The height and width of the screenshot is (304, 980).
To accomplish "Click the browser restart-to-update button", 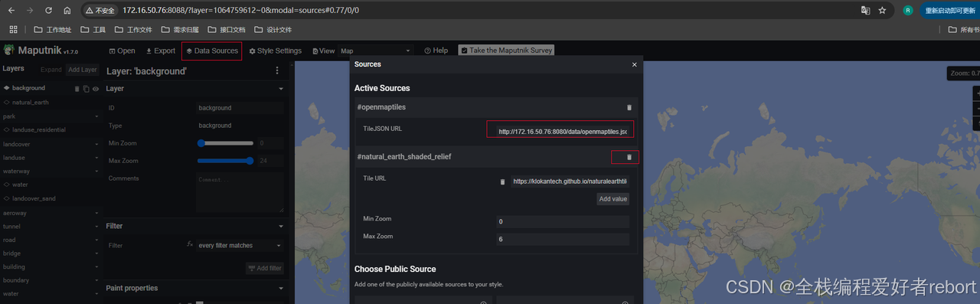I will point(949,11).
